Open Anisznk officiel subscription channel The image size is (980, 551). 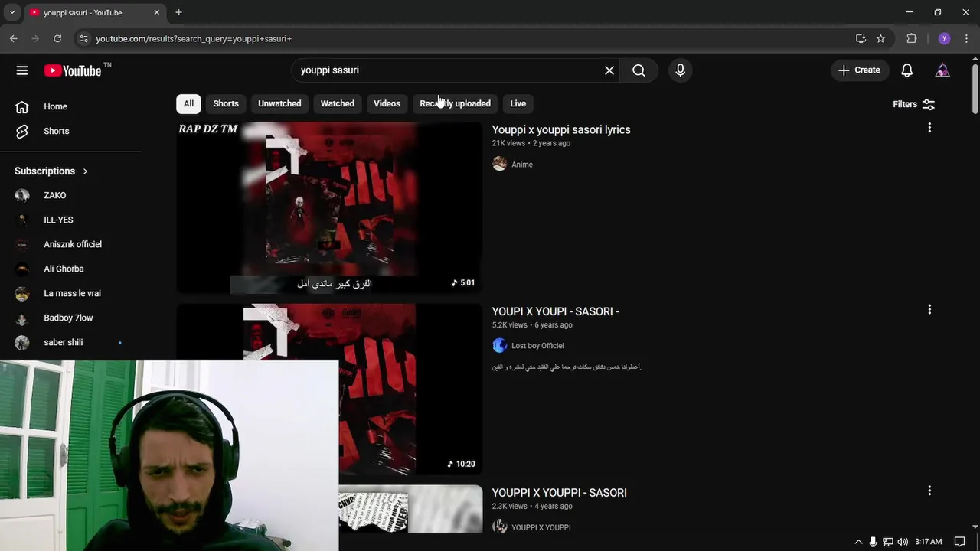tap(73, 244)
